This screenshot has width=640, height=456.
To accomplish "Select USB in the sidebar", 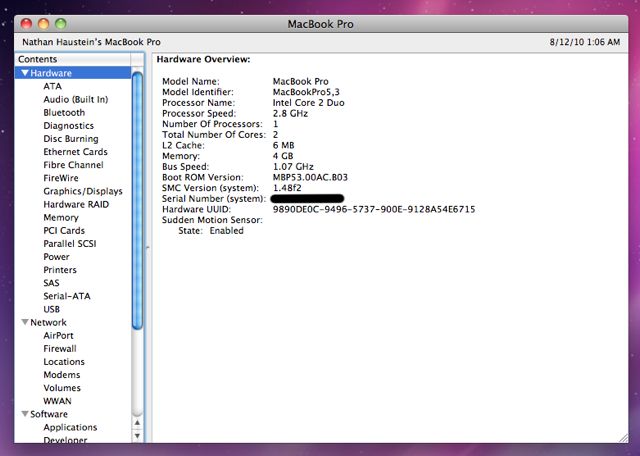I will point(51,309).
